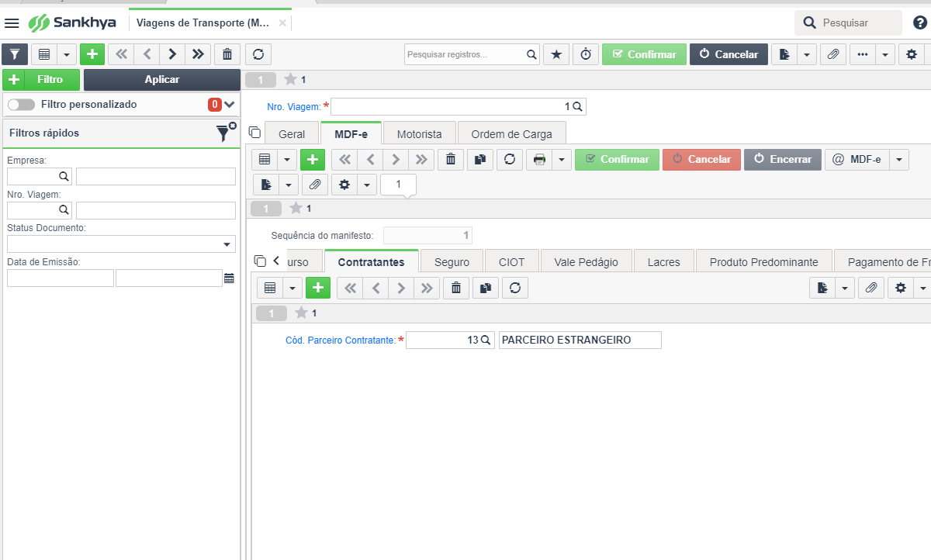Click the calendar icon for Data de Emissão

pyautogui.click(x=229, y=278)
